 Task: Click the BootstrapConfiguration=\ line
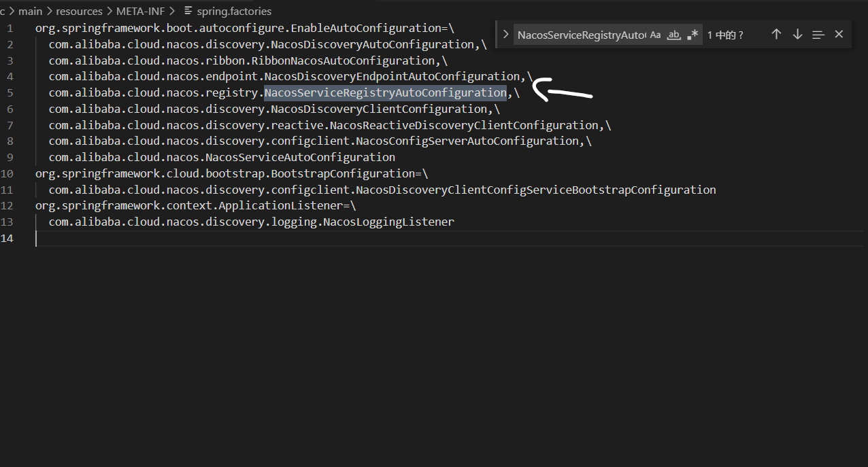232,173
